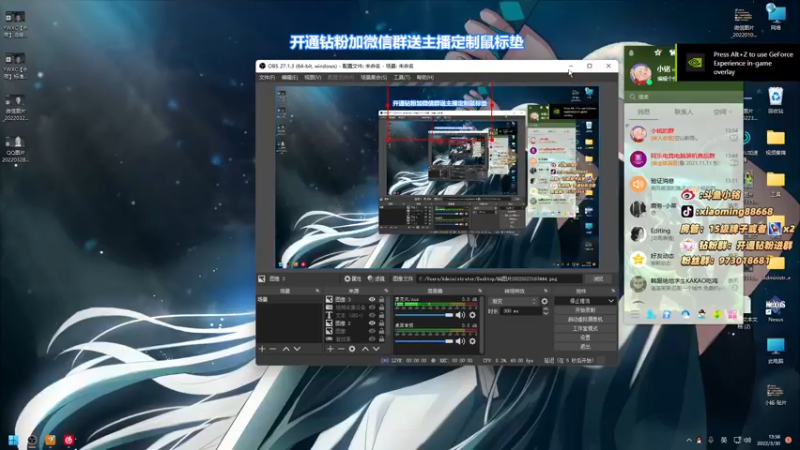This screenshot has width=800, height=450.
Task: Toggle visibility of the 文本 (GDI+) source
Action: click(372, 315)
